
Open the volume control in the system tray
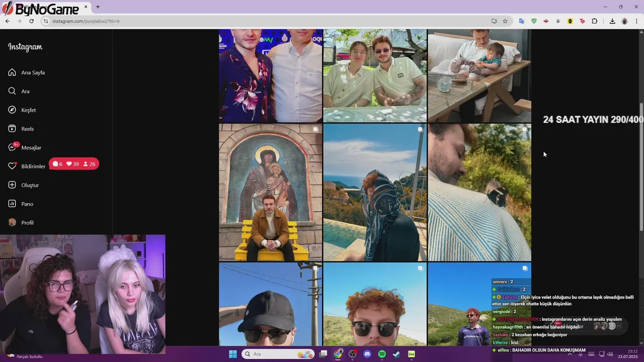pyautogui.click(x=610, y=354)
